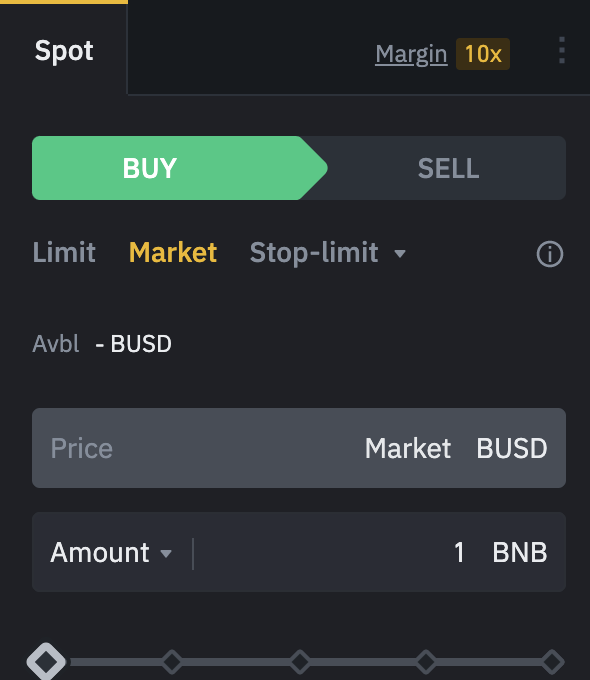Click the Avbl BUSD balance text
This screenshot has height=680, width=590.
click(102, 344)
